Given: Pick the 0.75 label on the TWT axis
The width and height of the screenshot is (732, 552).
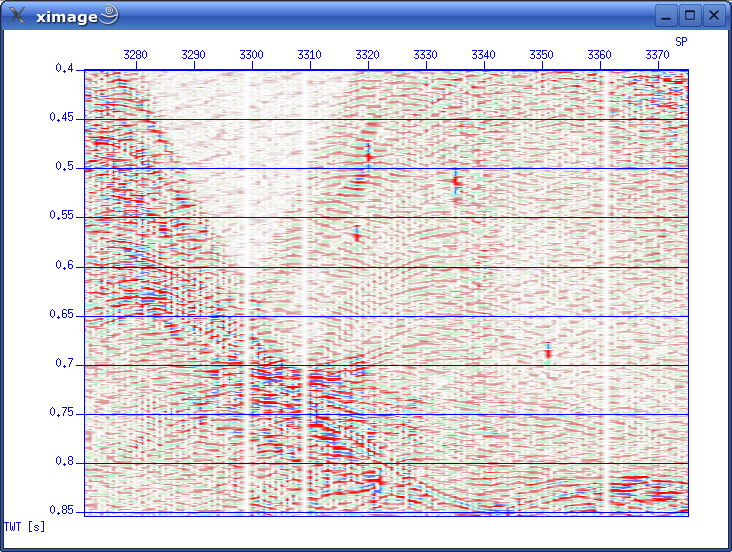Looking at the screenshot, I should click(62, 413).
